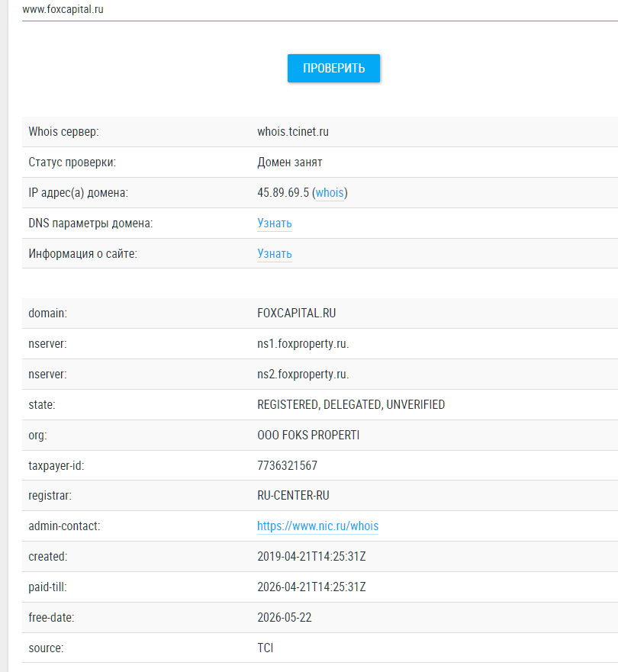
Task: Click the DNS параметры домена: label
Action: 91,223
